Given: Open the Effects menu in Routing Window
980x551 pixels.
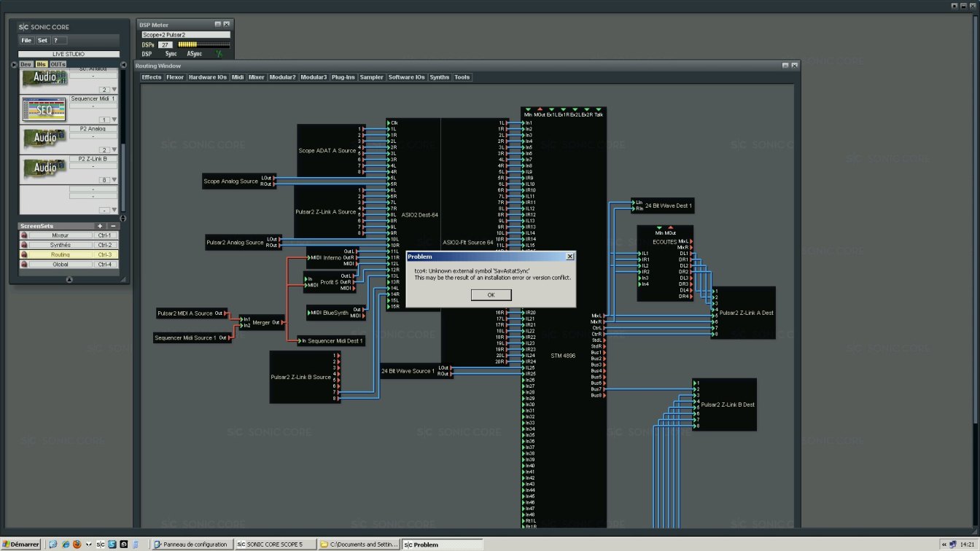Looking at the screenshot, I should pos(152,77).
